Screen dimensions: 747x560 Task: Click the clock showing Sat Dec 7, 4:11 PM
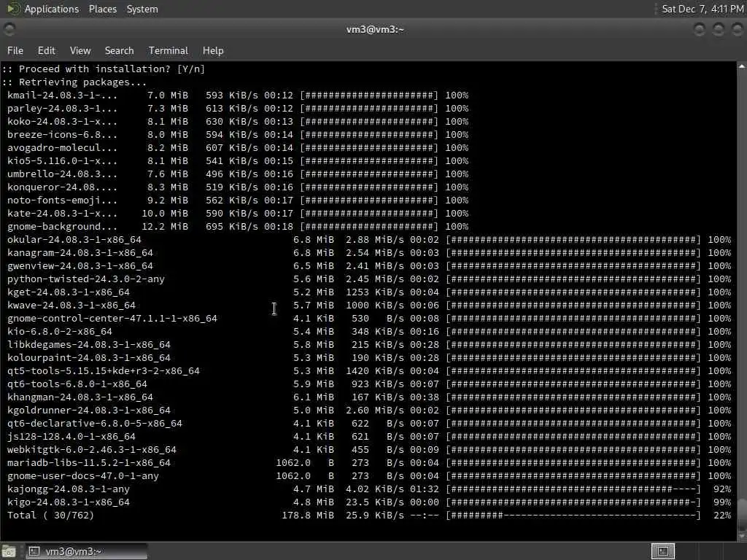[x=703, y=9]
